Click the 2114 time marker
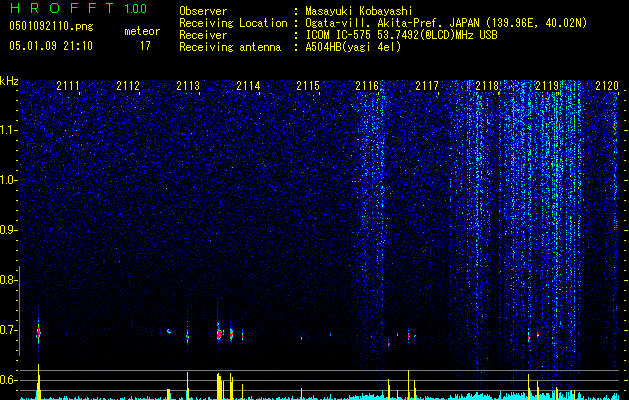This screenshot has width=629, height=400. [x=248, y=86]
